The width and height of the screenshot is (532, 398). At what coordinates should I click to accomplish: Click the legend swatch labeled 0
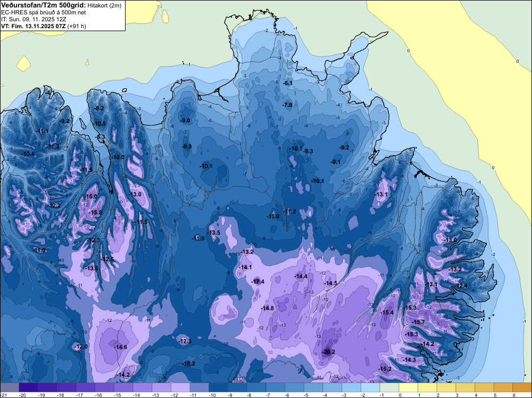409,387
